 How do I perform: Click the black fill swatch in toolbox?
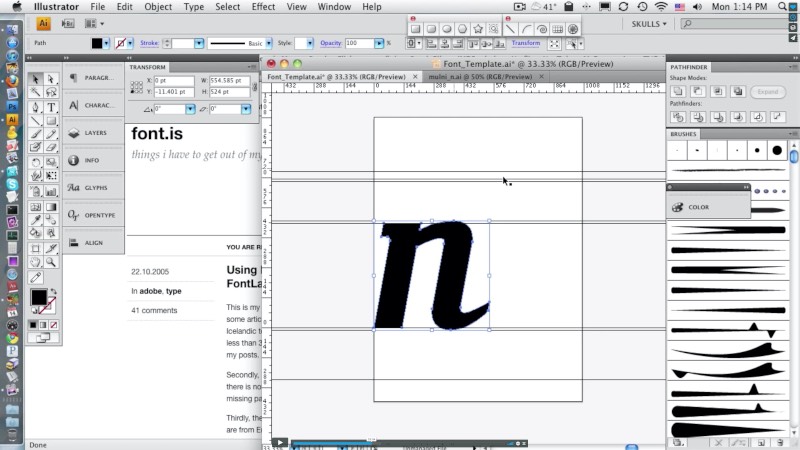39,296
